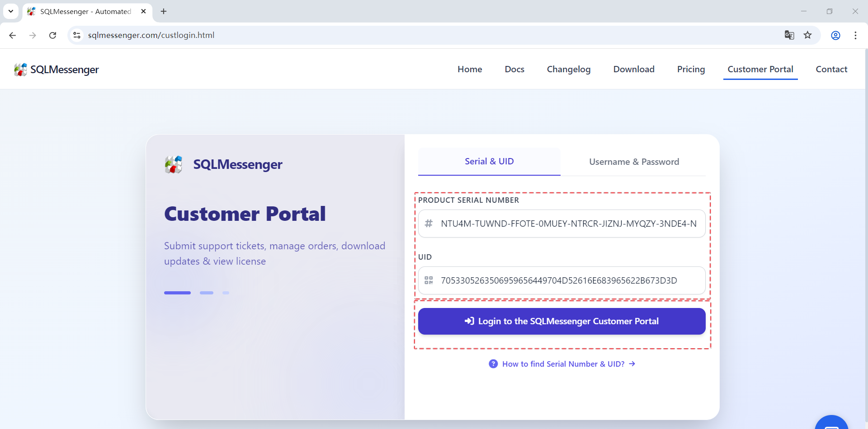Viewport: 868px width, 429px height.
Task: Go to the Pricing page
Action: click(691, 69)
